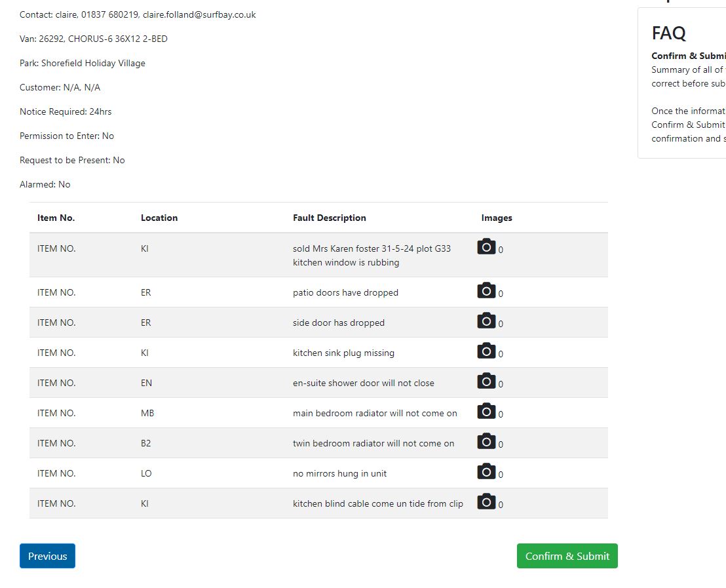Click the FAQ panel heading
Viewport: 726px width, 588px height.
click(x=668, y=33)
